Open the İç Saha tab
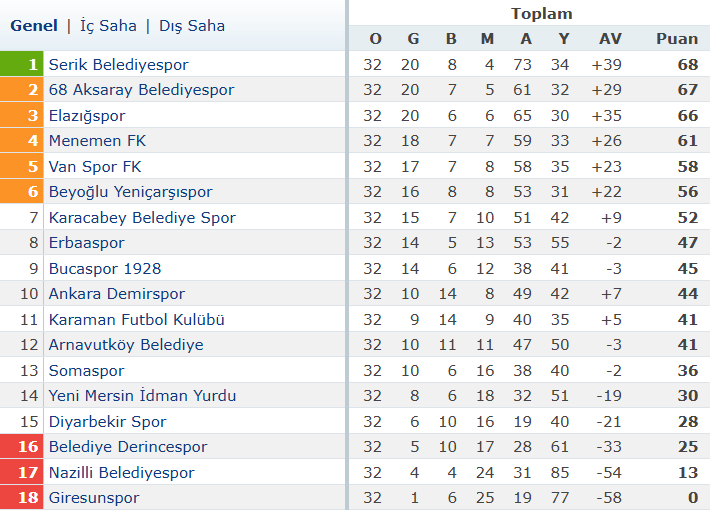710x511 pixels. (x=108, y=26)
